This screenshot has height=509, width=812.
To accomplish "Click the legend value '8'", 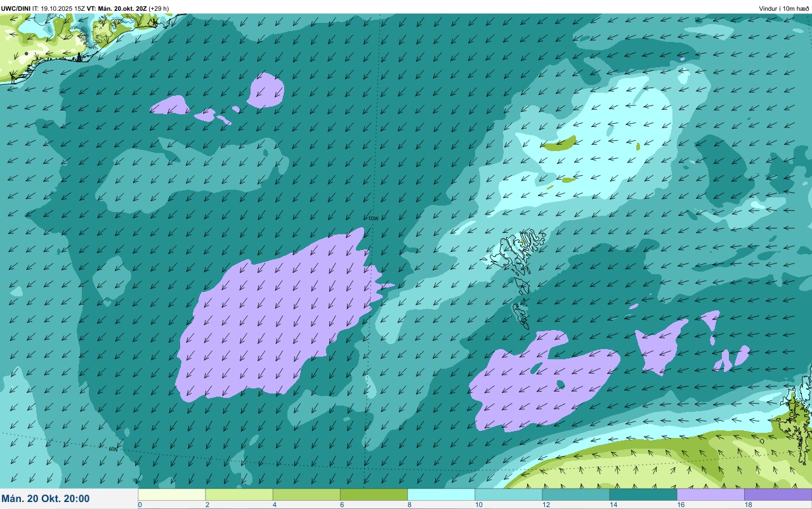I will [409, 505].
